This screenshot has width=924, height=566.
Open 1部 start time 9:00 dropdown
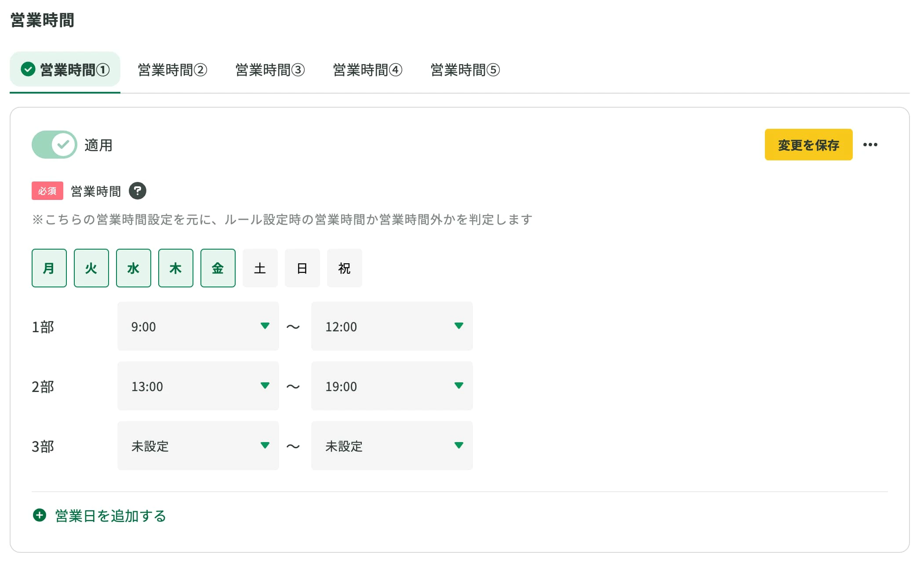[198, 326]
